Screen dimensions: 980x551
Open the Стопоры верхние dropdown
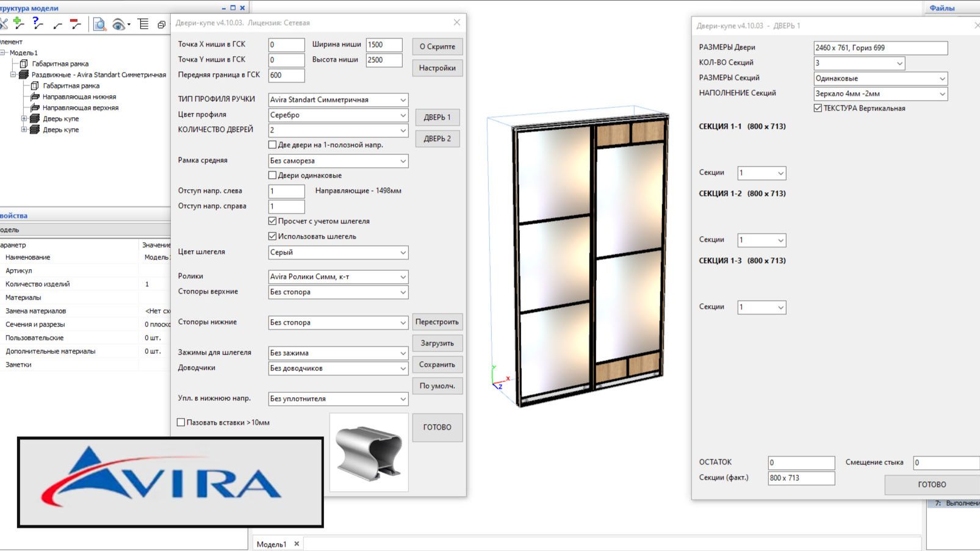click(x=338, y=292)
